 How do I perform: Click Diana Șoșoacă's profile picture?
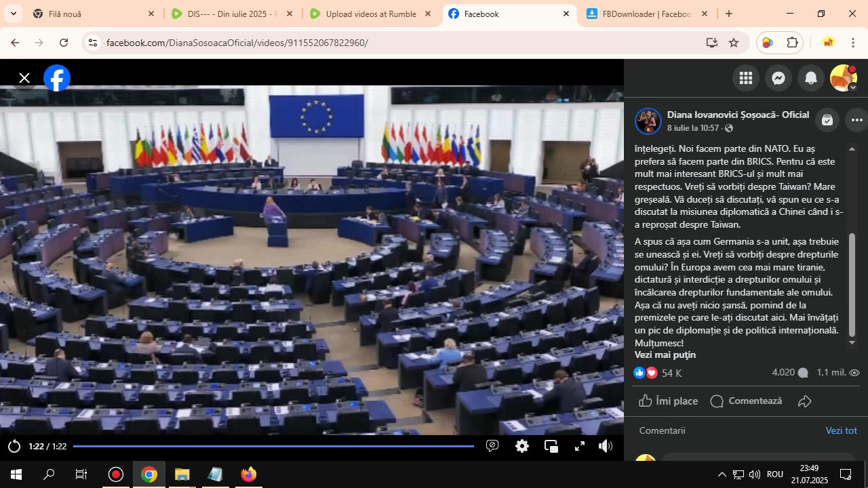648,121
